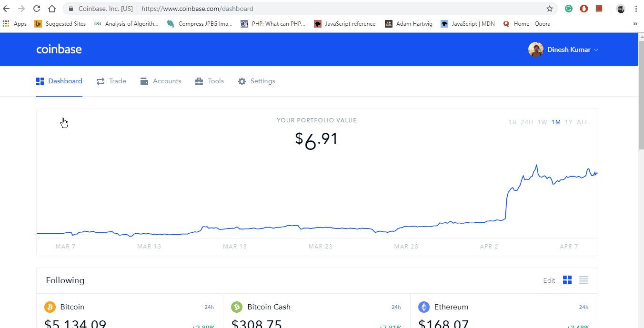This screenshot has width=644, height=328.
Task: Click the coinbase logo
Action: coord(59,49)
